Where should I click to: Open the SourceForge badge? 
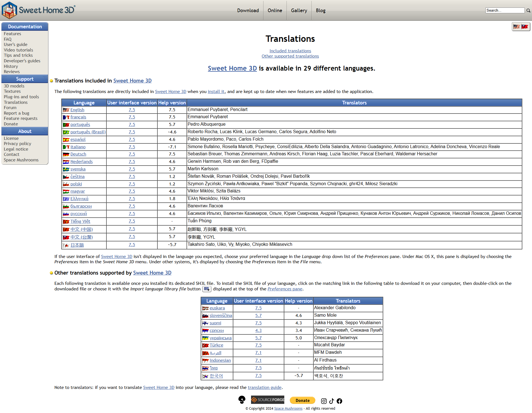[268, 400]
